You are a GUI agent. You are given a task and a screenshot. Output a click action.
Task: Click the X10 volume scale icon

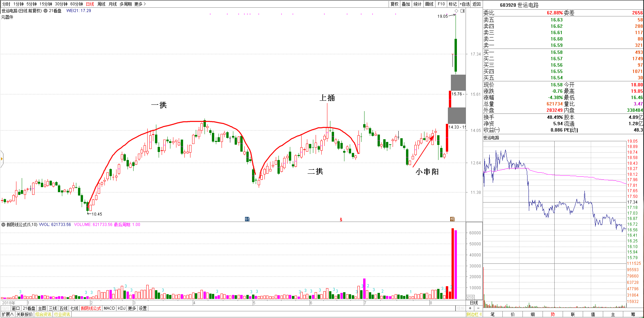[470, 297]
